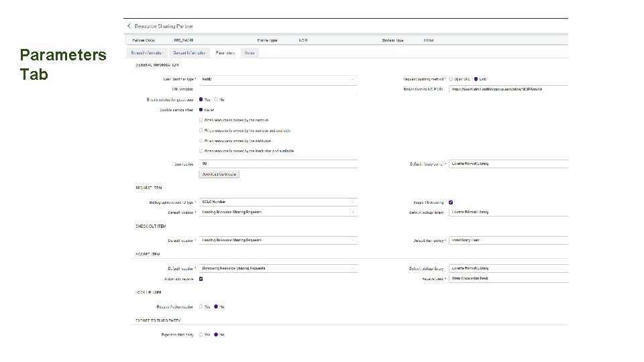Select When resource is owned by the institution
The image size is (644, 362).
(201, 141)
